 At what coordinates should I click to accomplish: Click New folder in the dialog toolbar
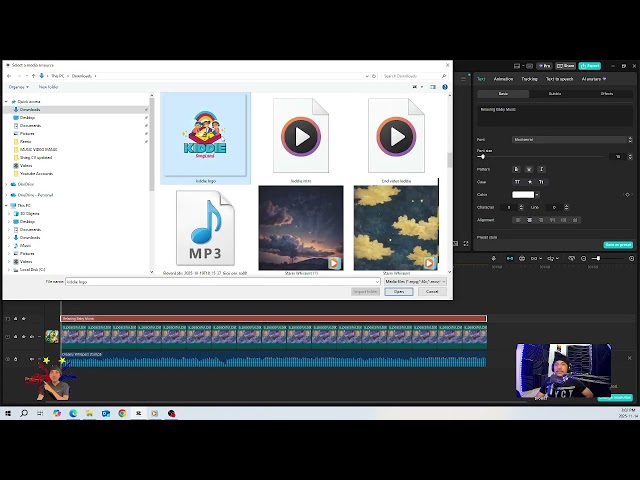pyautogui.click(x=48, y=87)
